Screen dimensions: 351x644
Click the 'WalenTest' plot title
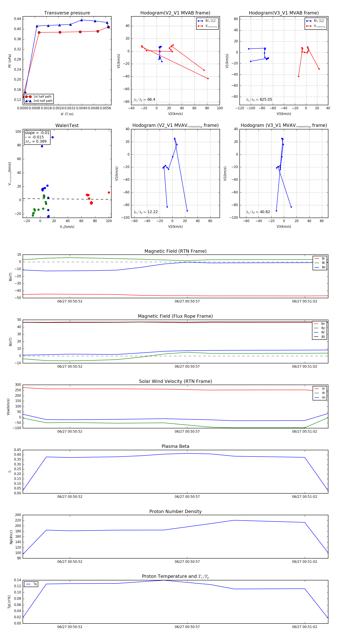(67, 125)
